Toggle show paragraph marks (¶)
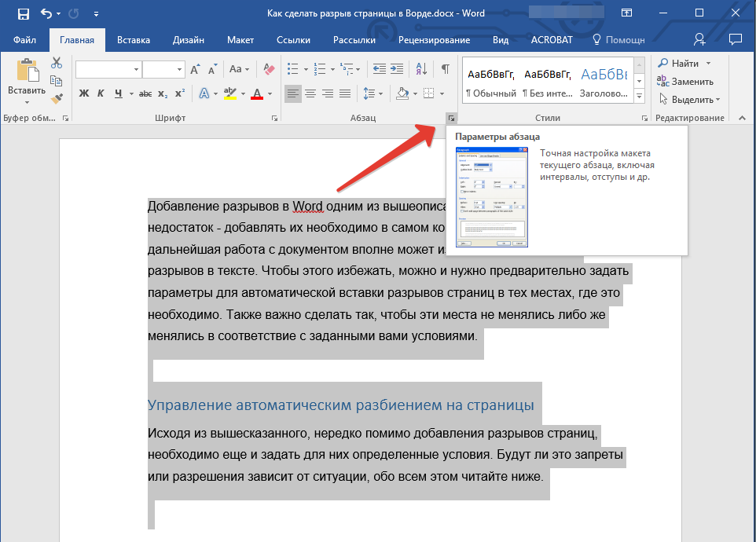Viewport: 756px width, 542px height. [445, 69]
